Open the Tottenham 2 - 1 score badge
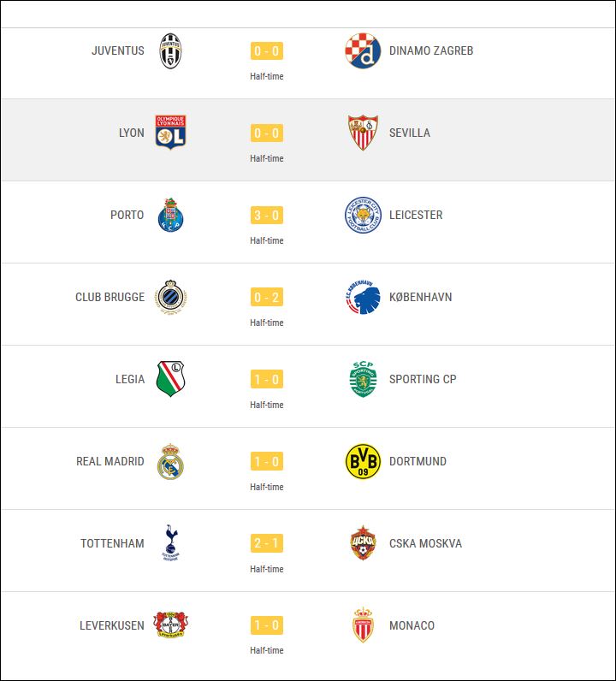This screenshot has width=616, height=681. [x=267, y=543]
